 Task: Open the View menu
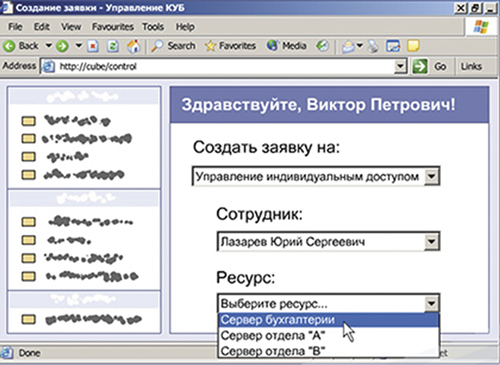click(71, 27)
